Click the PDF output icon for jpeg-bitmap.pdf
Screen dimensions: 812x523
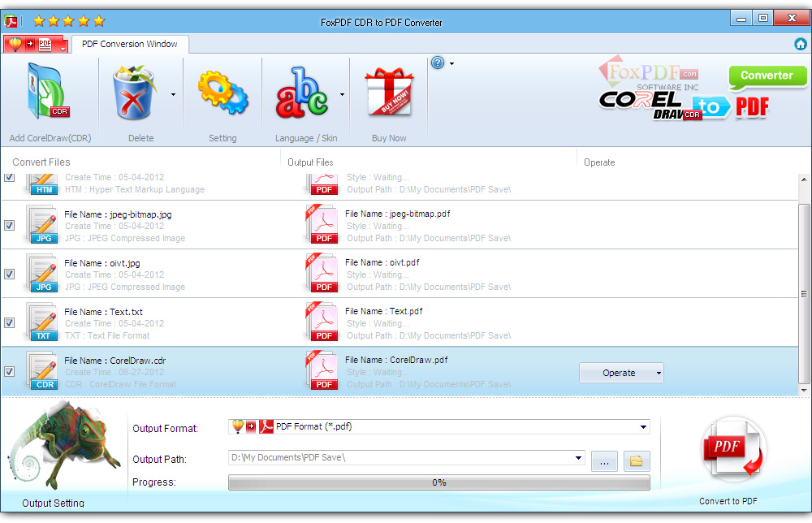pos(322,225)
